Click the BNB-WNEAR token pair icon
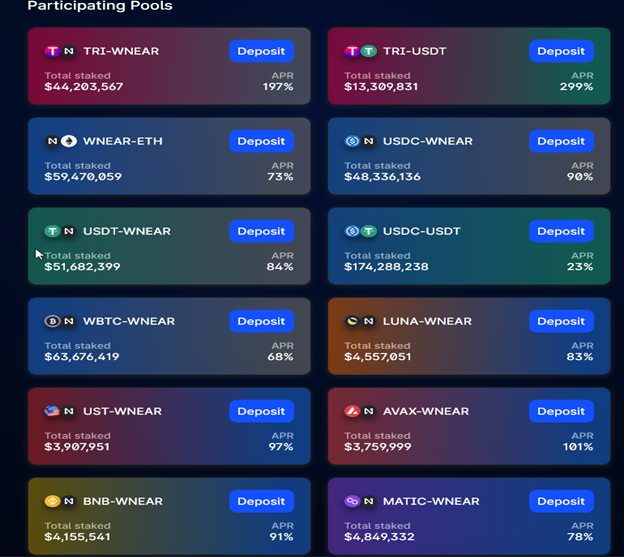 coord(60,501)
